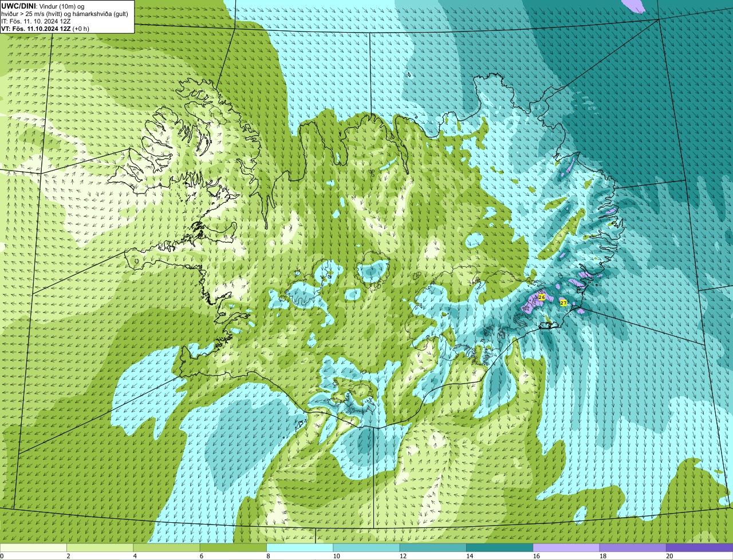Click the "hviður > 25 m/s (hvítt)" description line
The image size is (733, 560).
[65, 13]
